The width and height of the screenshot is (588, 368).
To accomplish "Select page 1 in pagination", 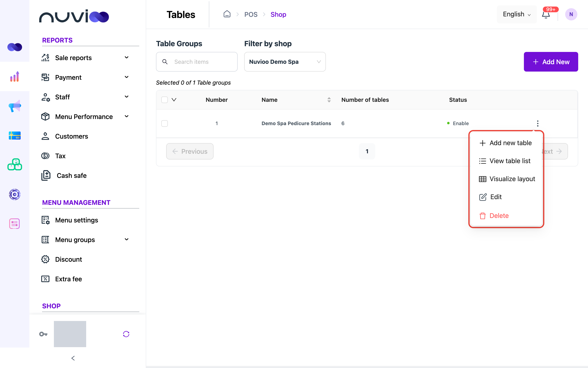I will coord(367,151).
